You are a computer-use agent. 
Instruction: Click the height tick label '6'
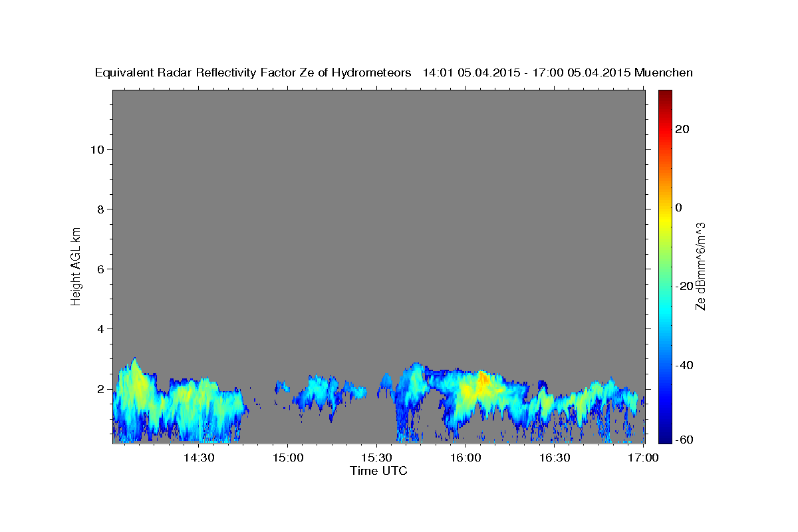pos(100,269)
